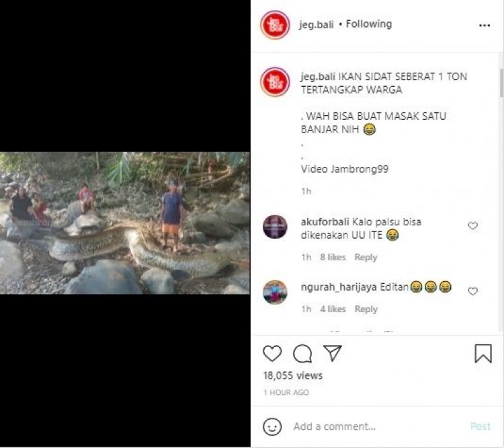This screenshot has height=448, width=504.
Task: View the 4 likes on ngurah_harijaya's comment
Action: pos(333,309)
